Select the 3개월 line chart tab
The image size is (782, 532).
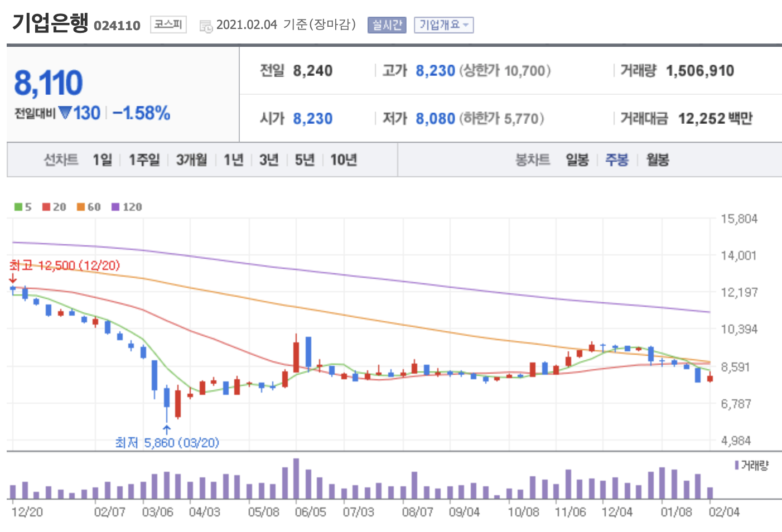click(x=191, y=160)
